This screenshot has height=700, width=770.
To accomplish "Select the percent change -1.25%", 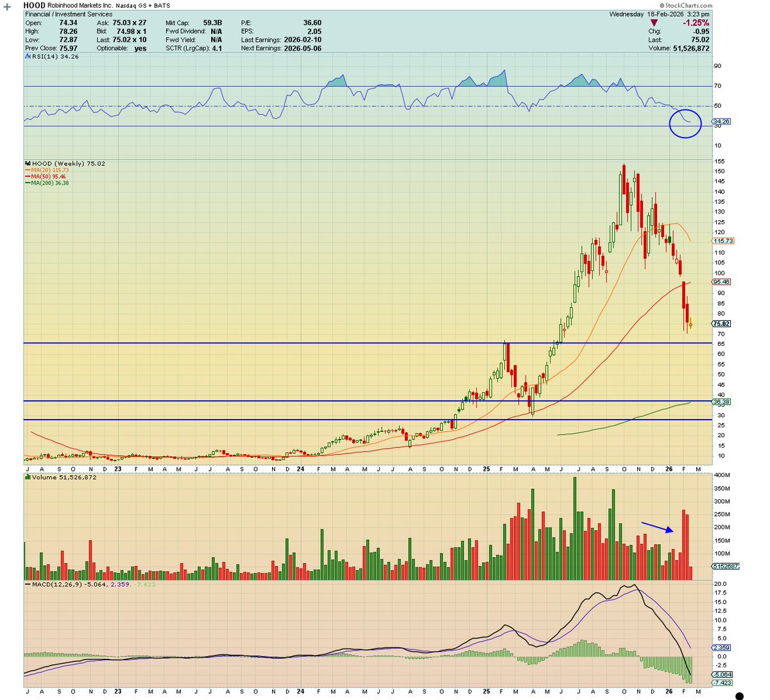I will [696, 22].
